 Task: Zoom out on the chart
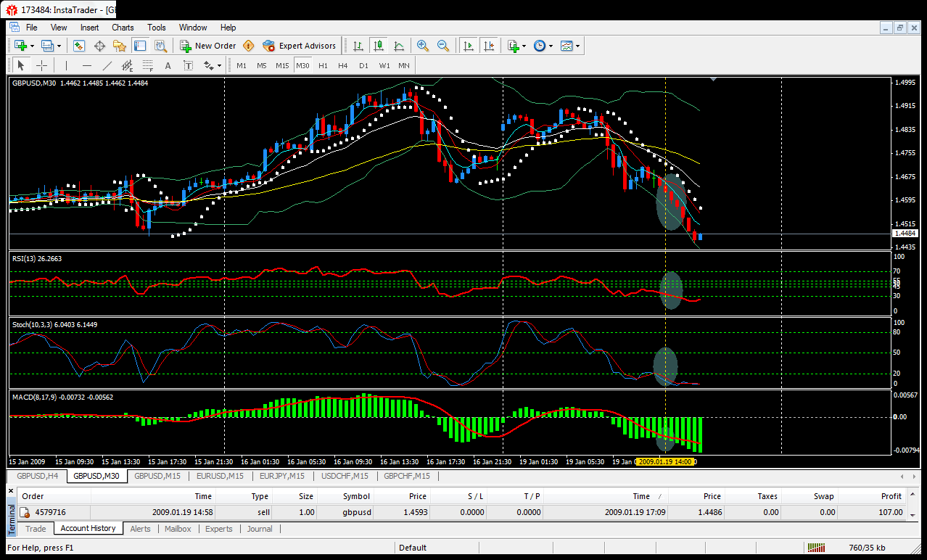click(443, 46)
